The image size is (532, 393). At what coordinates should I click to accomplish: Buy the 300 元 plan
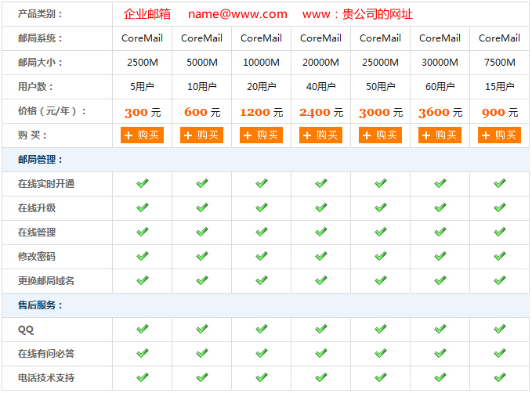(x=142, y=135)
